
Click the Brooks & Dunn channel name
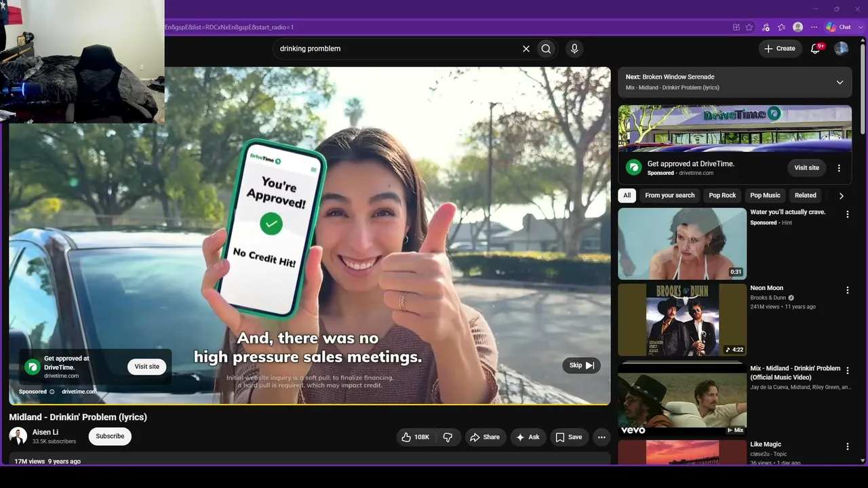pos(768,298)
